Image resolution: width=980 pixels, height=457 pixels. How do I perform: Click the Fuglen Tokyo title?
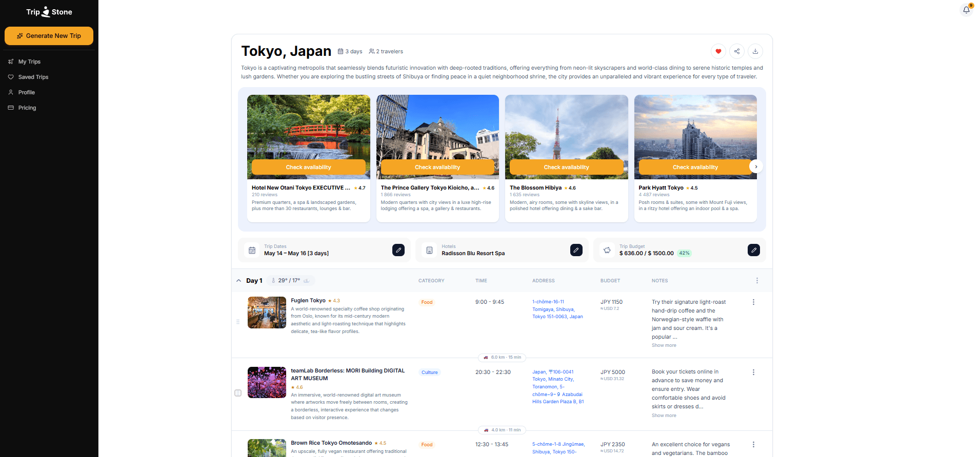click(x=308, y=301)
